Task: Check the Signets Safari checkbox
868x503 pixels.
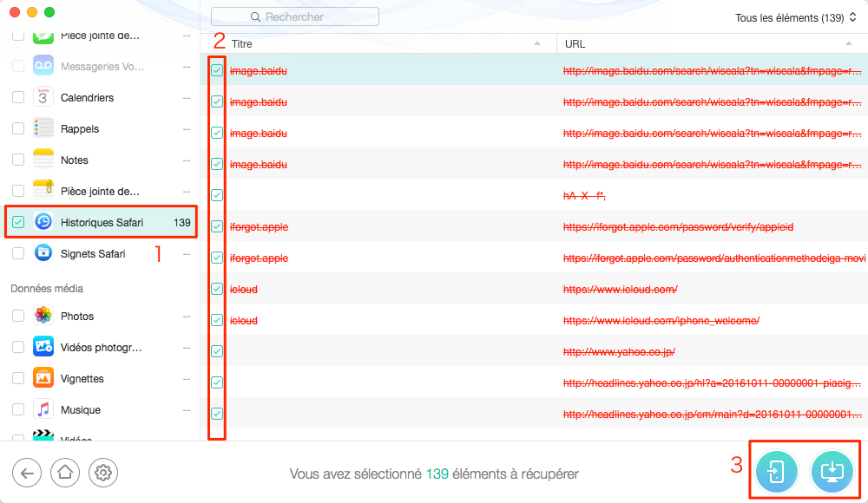Action: [18, 253]
